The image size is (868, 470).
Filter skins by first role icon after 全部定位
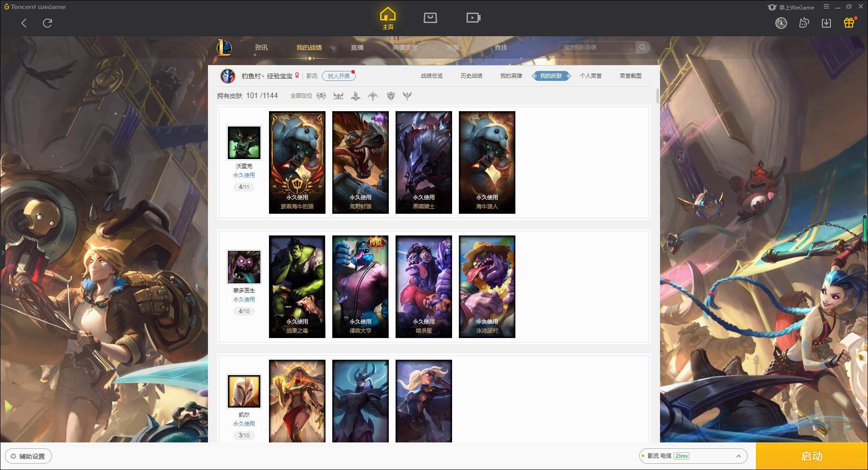pyautogui.click(x=321, y=96)
